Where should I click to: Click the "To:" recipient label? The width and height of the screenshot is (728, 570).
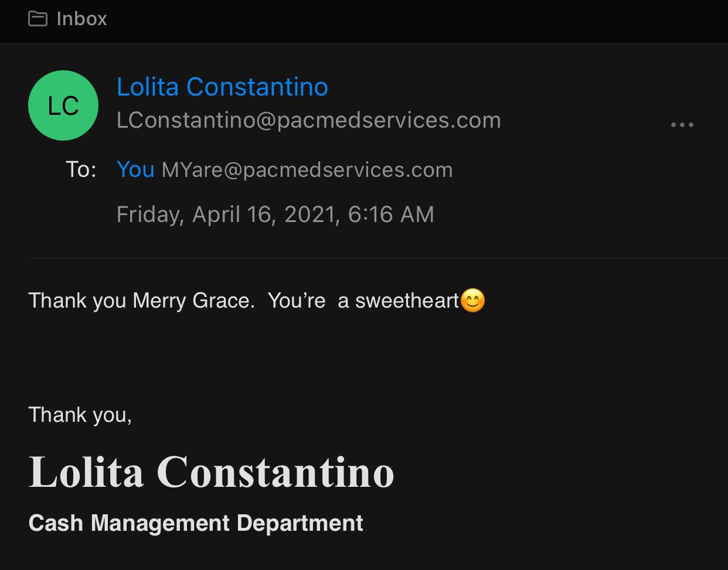point(81,169)
